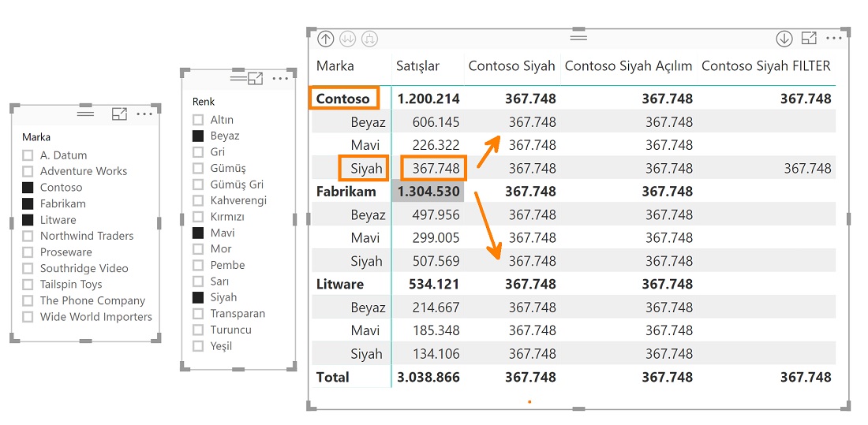This screenshot has height=425, width=868.
Task: Select the Total row label
Action: (333, 378)
